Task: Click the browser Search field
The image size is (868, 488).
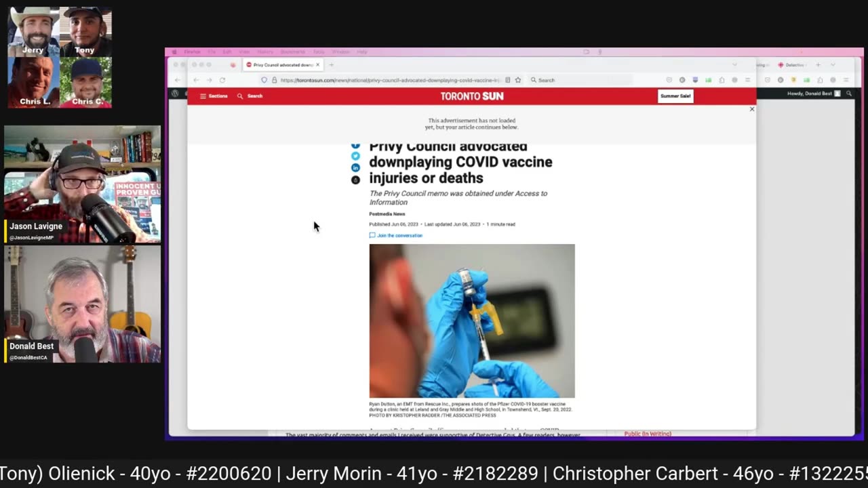Action: [x=580, y=80]
